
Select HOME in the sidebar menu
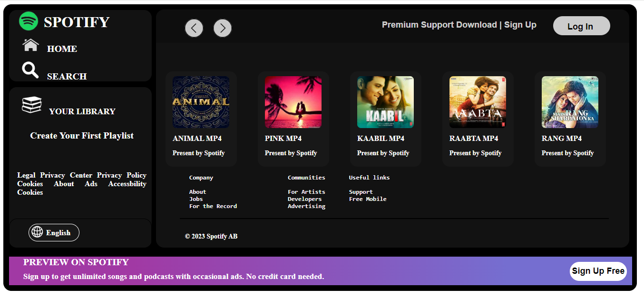click(x=62, y=49)
